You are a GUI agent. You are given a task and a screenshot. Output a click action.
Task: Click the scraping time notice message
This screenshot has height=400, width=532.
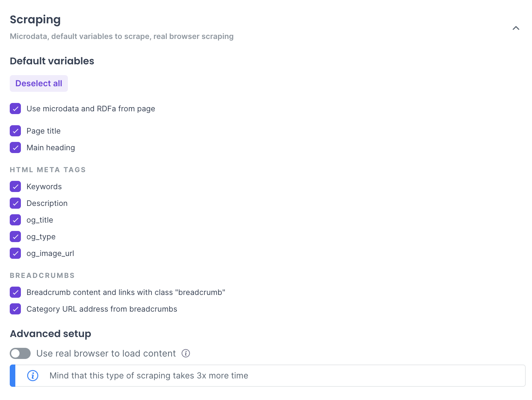click(x=149, y=376)
